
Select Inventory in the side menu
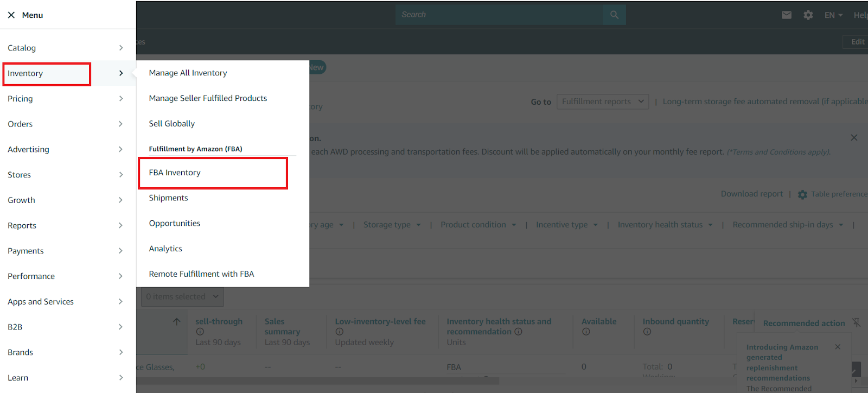25,73
